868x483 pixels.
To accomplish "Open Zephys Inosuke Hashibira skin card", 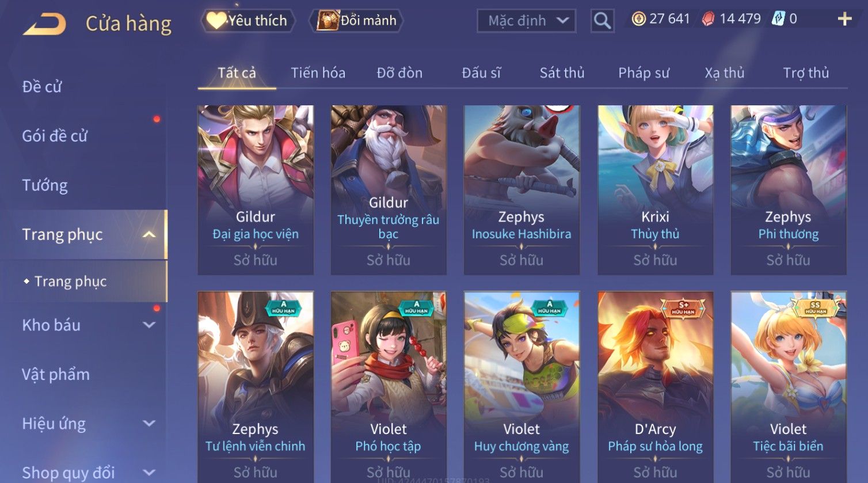I will click(521, 190).
